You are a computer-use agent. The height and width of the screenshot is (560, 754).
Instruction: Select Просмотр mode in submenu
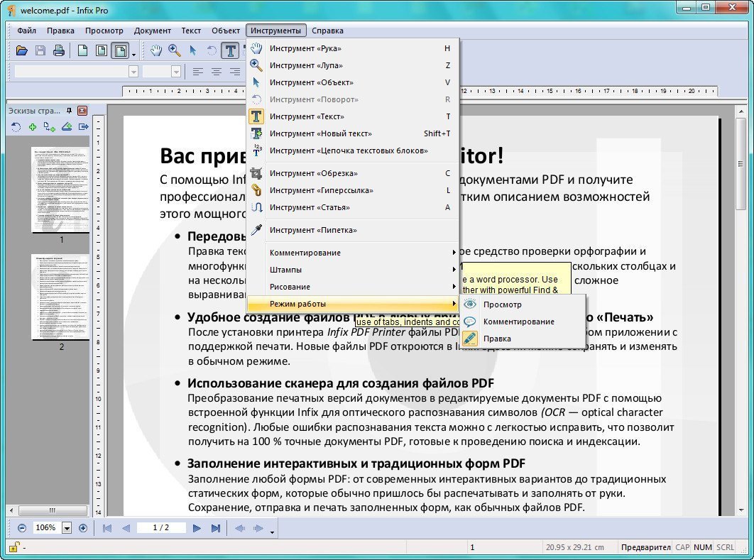click(523, 304)
